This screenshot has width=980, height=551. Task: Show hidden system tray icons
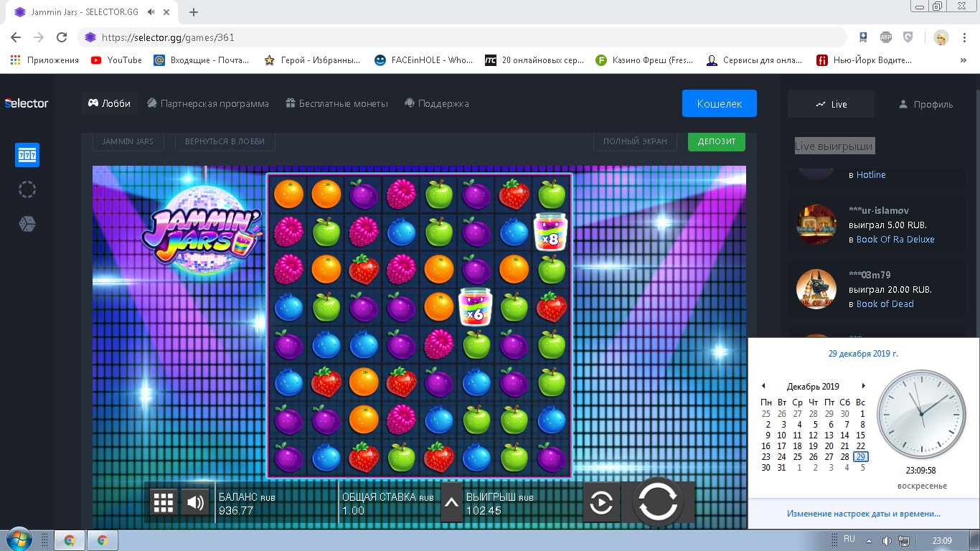point(870,540)
